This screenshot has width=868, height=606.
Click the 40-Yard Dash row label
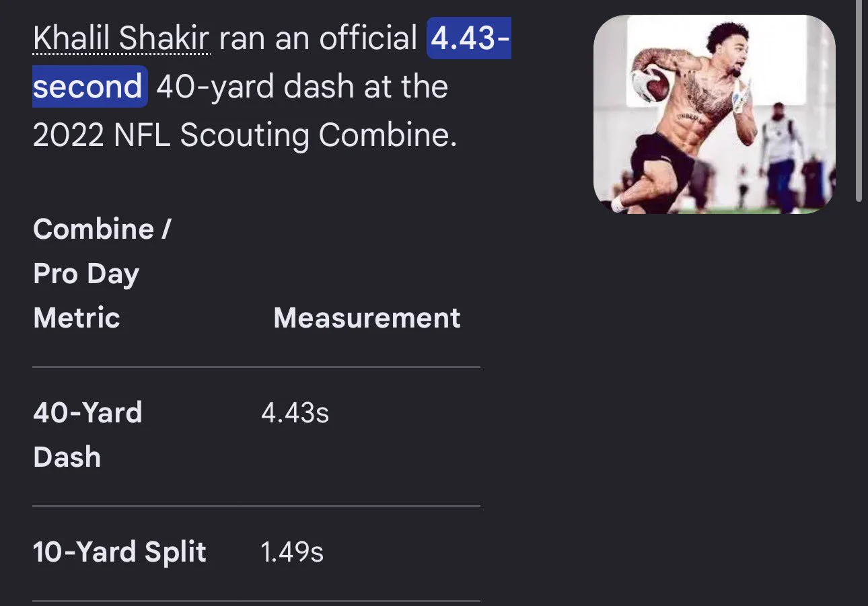click(87, 434)
